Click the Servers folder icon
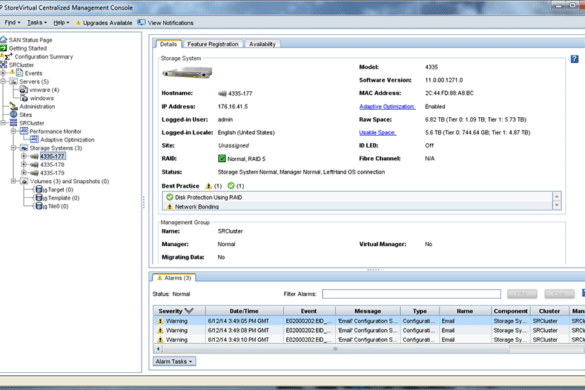The height and width of the screenshot is (390, 585). coord(14,81)
